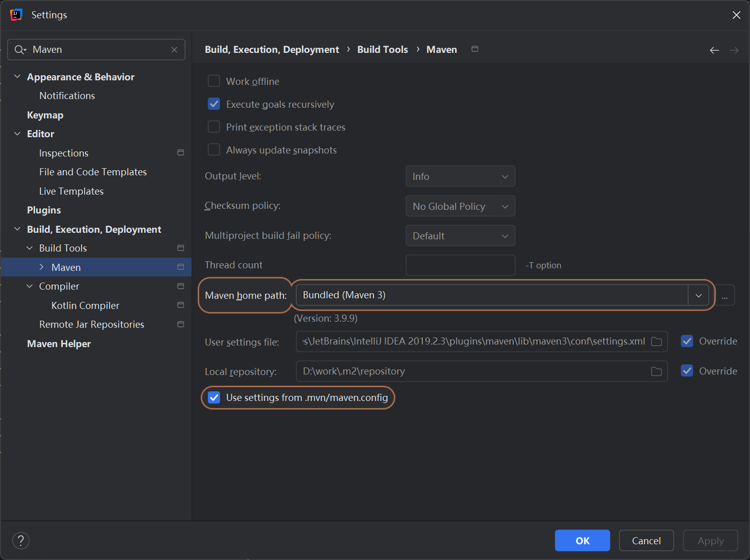Click Build, Execution, Deployment breadcrumb
This screenshot has height=560, width=750.
pos(272,49)
